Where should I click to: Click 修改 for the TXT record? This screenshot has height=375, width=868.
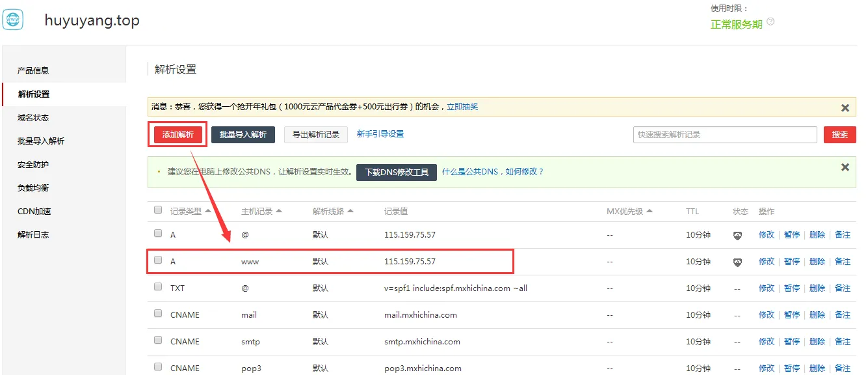tap(767, 288)
